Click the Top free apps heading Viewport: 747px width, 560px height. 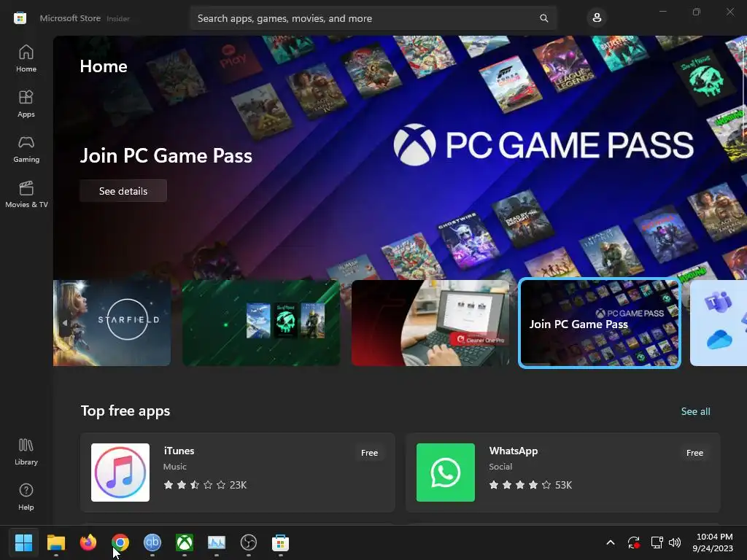(x=125, y=411)
